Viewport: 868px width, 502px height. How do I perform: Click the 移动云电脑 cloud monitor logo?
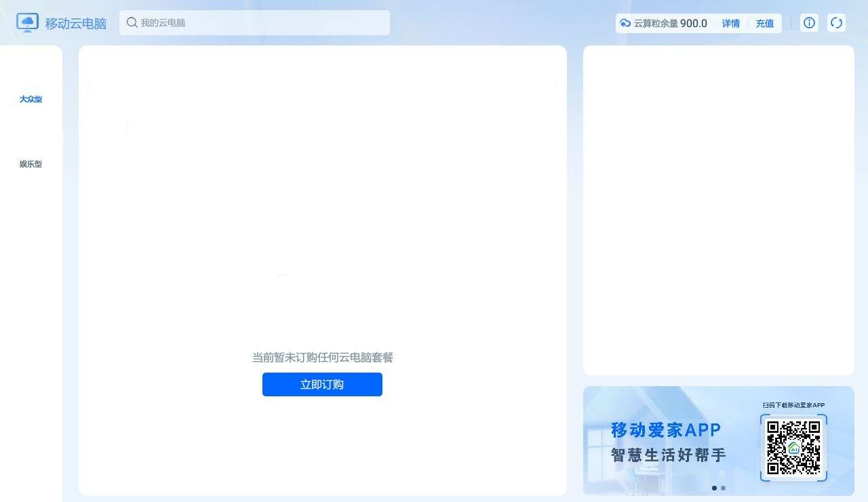(28, 23)
